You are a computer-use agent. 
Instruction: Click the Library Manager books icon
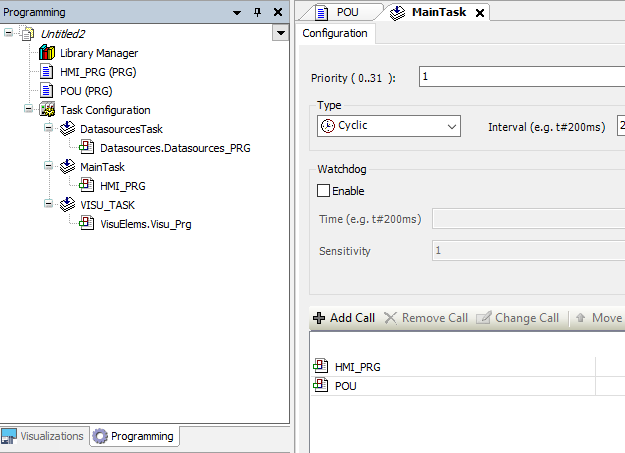click(x=47, y=53)
